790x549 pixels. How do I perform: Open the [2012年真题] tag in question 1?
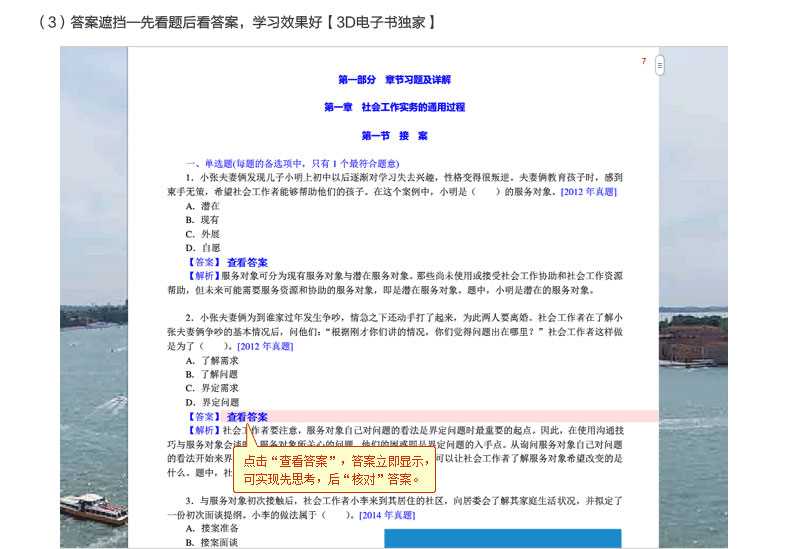click(588, 192)
